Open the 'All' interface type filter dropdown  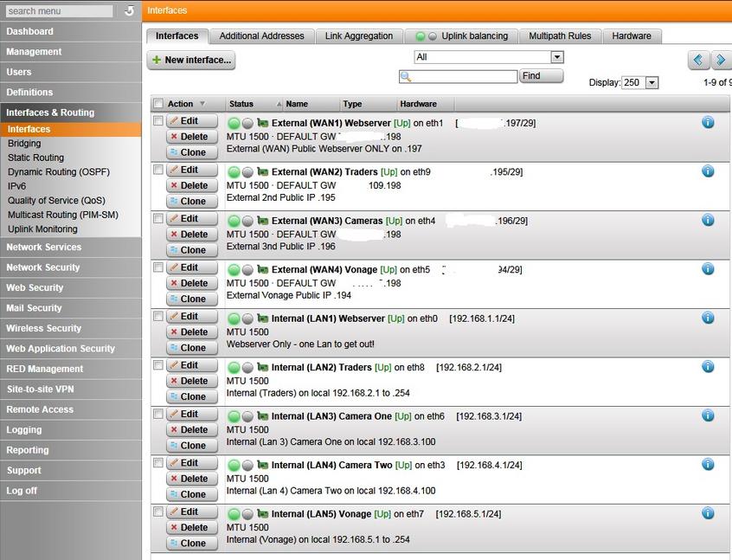pyautogui.click(x=556, y=57)
